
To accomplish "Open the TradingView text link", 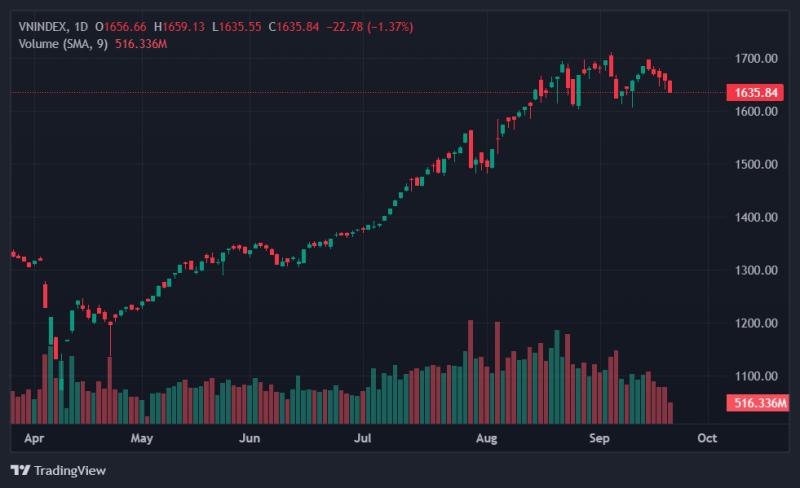I will (70, 471).
